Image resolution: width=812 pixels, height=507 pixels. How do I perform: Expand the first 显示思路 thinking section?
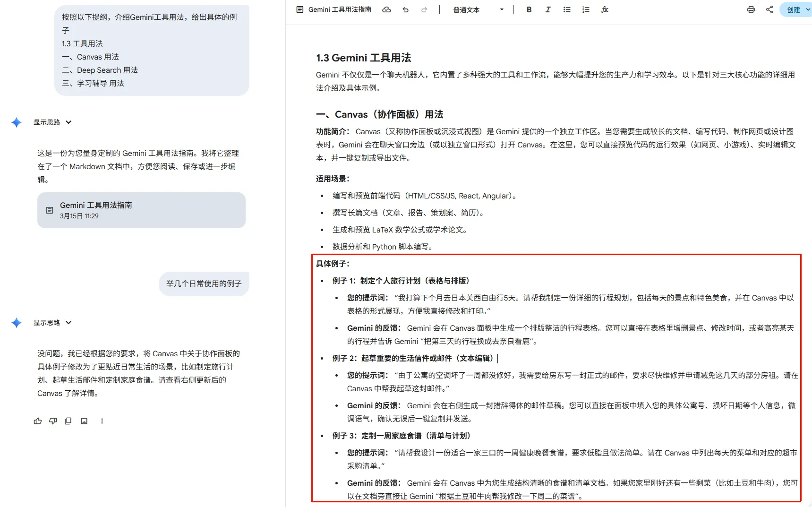tap(52, 122)
